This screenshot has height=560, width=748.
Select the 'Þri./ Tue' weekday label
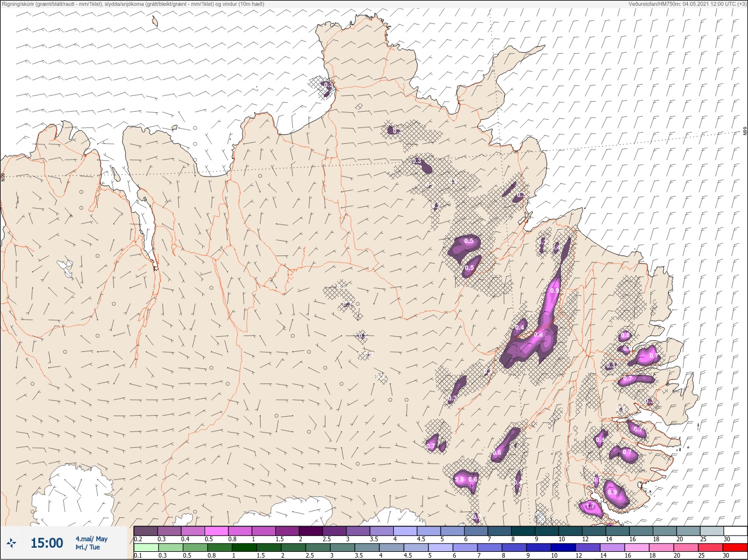pos(88,548)
